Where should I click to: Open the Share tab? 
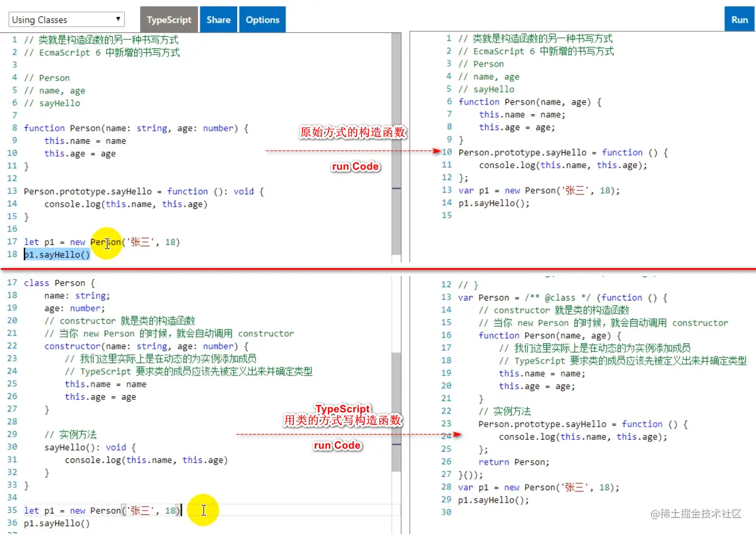coord(219,20)
